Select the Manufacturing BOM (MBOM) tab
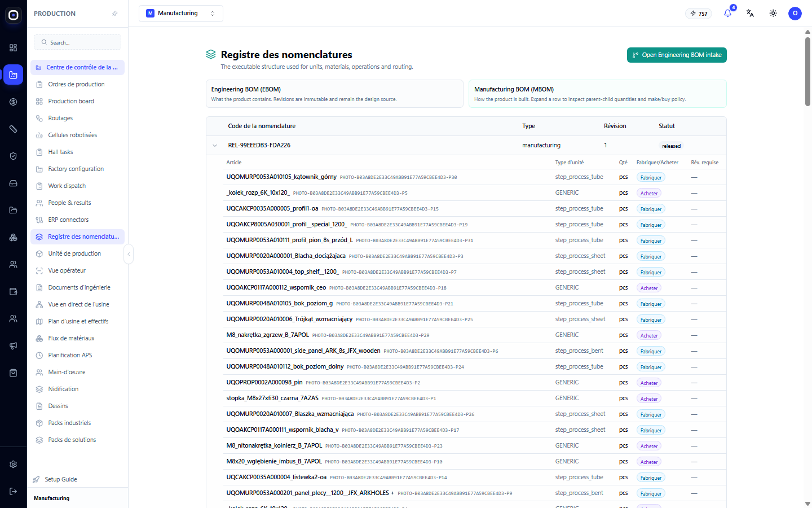 (x=598, y=94)
